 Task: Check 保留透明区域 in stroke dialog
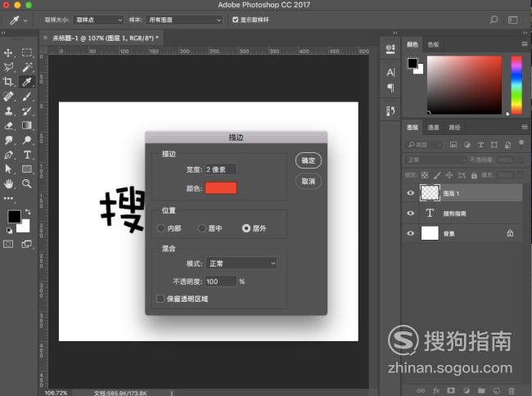coord(160,299)
